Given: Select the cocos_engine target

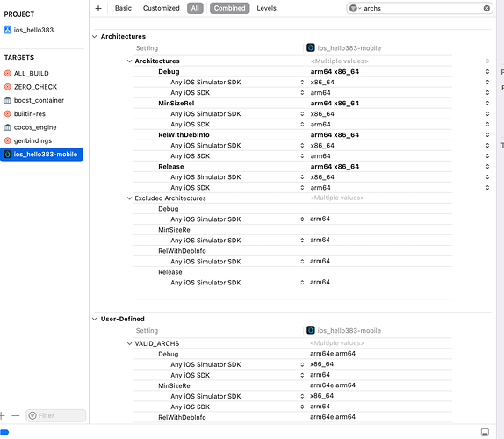Looking at the screenshot, I should (x=35, y=127).
